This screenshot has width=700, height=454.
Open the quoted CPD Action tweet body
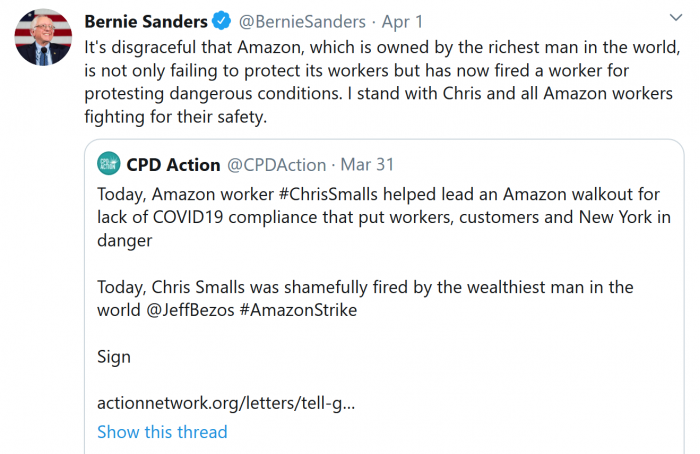384,217
